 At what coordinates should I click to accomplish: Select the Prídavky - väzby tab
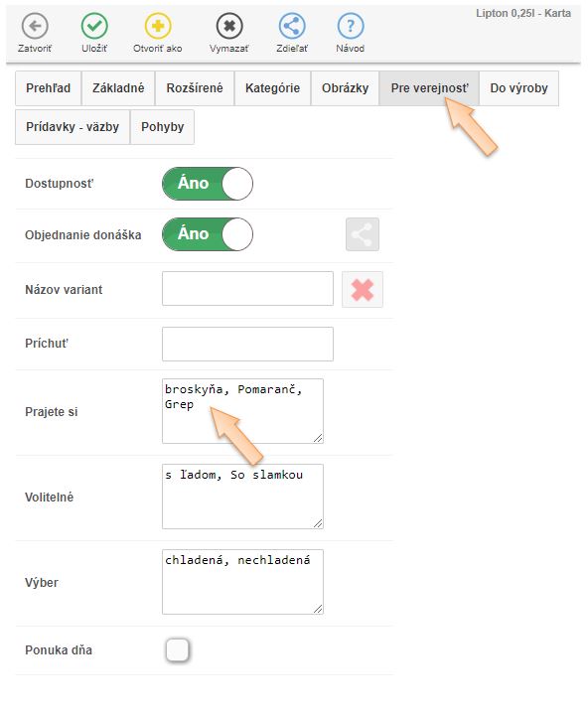tap(73, 126)
